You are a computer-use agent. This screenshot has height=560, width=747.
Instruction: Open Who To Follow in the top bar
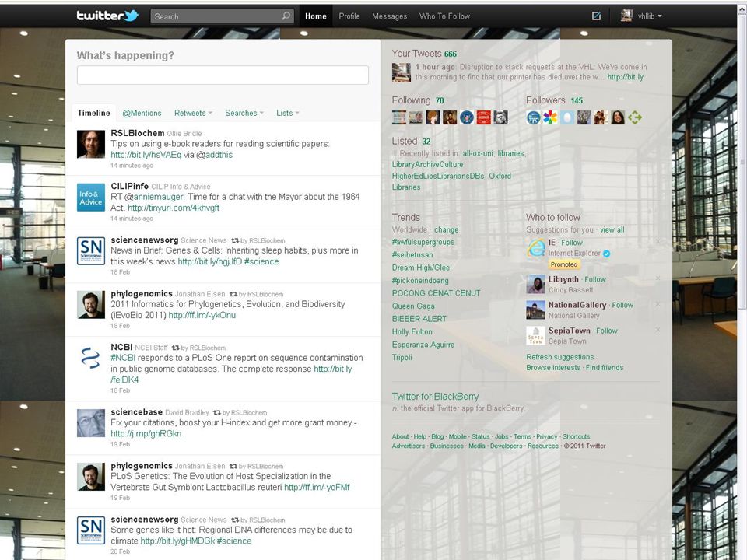point(444,16)
